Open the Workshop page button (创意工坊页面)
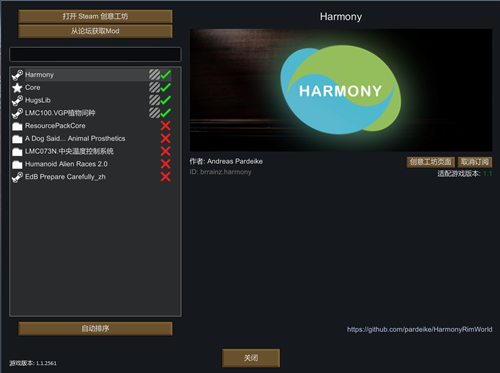Image resolution: width=500 pixels, height=373 pixels. pyautogui.click(x=430, y=162)
